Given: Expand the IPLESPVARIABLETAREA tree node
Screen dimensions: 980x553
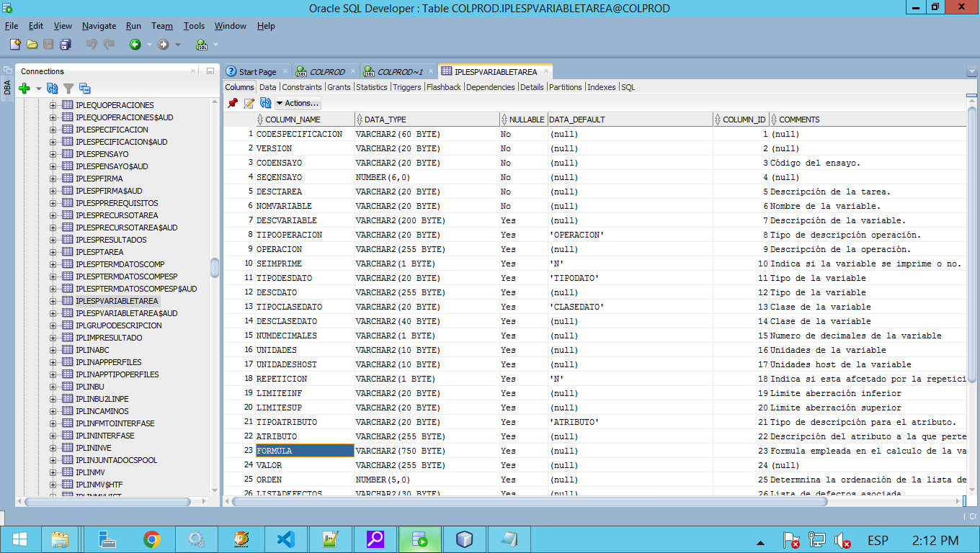Looking at the screenshot, I should pos(53,301).
